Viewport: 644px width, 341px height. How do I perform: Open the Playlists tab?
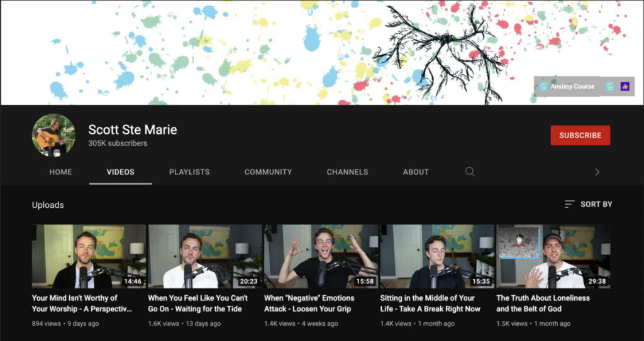pos(189,172)
